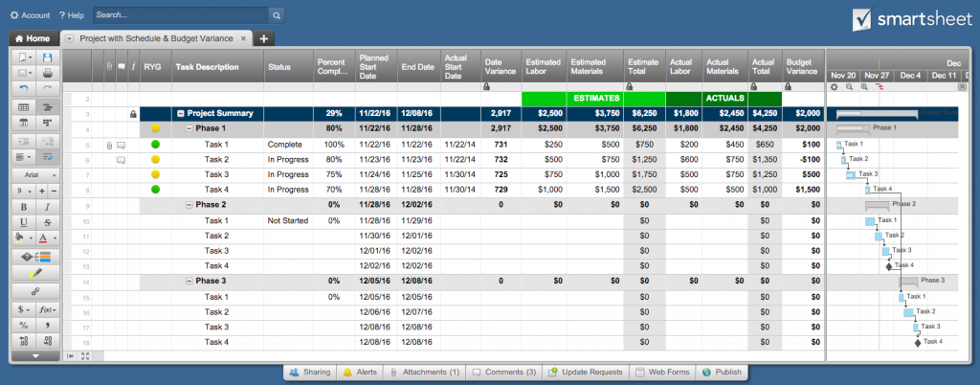Toggle Italic formatting button

(47, 207)
